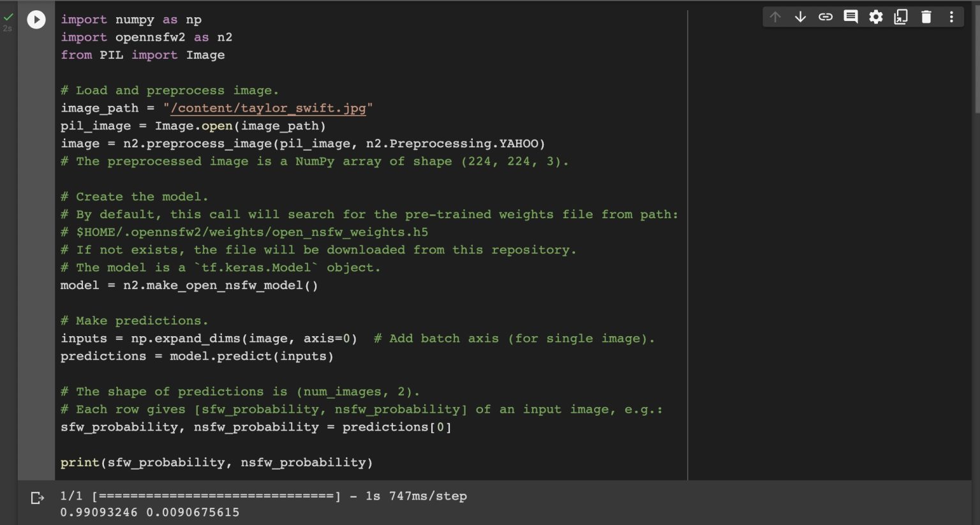Copy link to this cell
Image resolution: width=980 pixels, height=525 pixels.
[826, 17]
